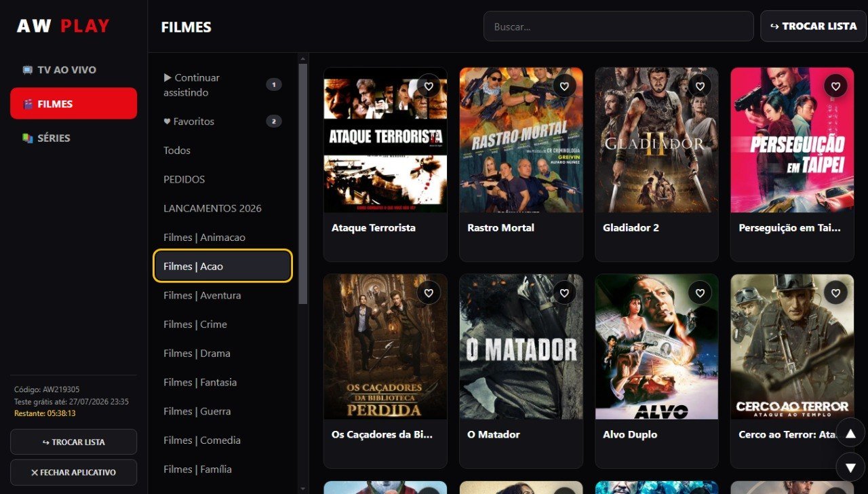Click the FECHAR APLICATIVO button

coord(73,472)
